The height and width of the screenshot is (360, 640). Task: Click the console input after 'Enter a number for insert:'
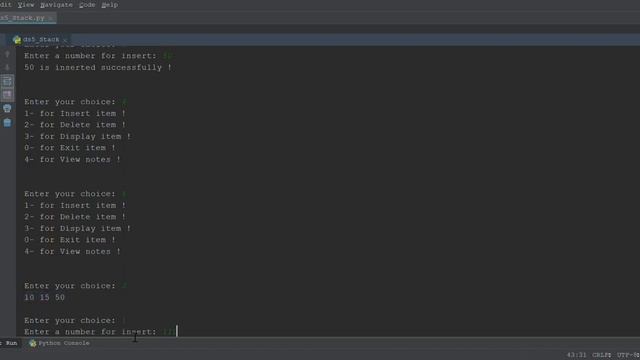[x=171, y=332]
